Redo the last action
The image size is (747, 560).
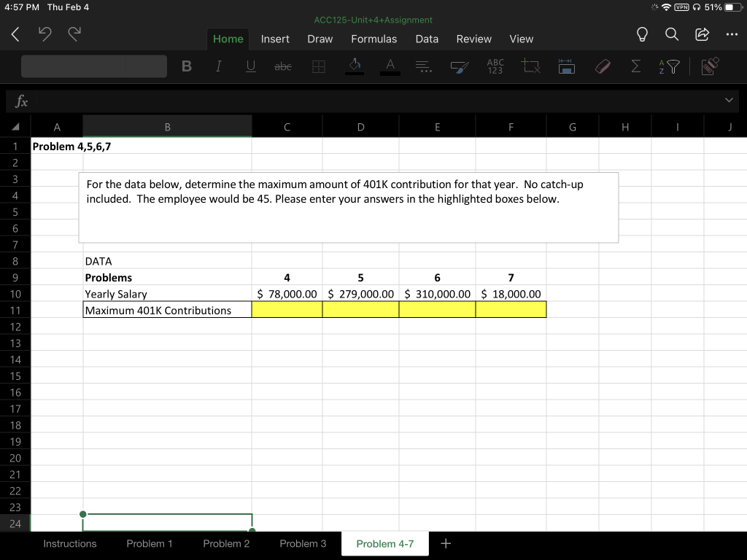click(74, 34)
